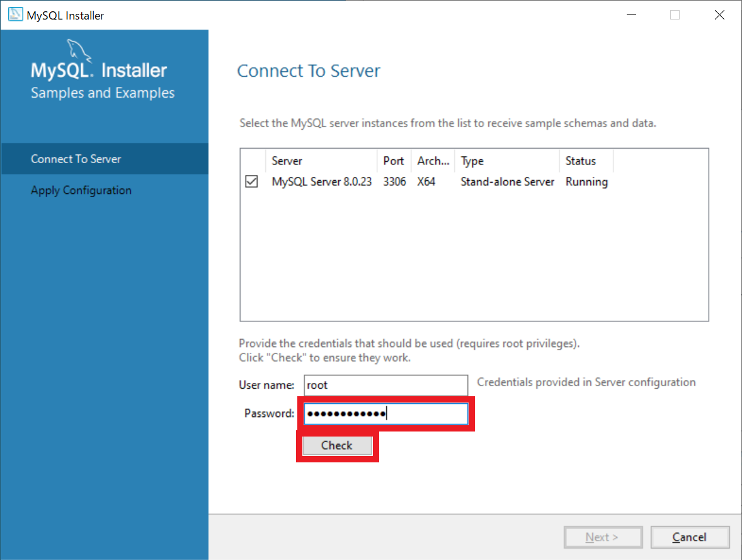Click the Cancel button
Viewport: 742px width, 560px height.
(690, 537)
